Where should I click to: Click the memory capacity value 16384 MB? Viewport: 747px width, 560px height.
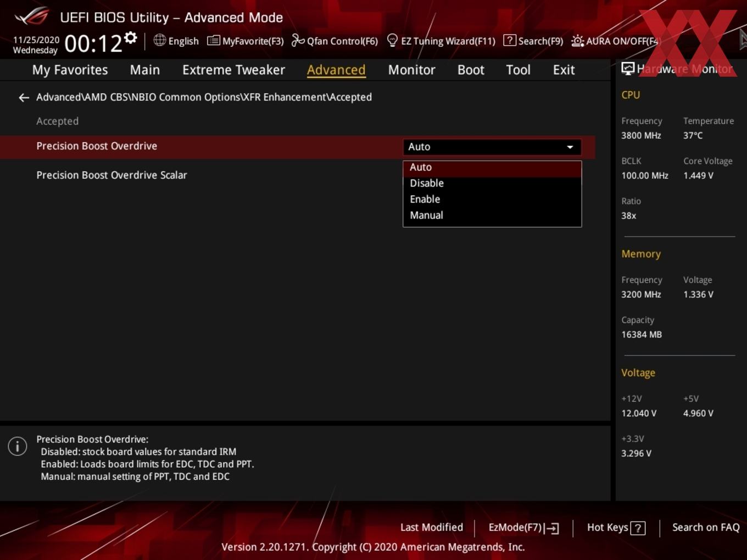click(x=642, y=335)
